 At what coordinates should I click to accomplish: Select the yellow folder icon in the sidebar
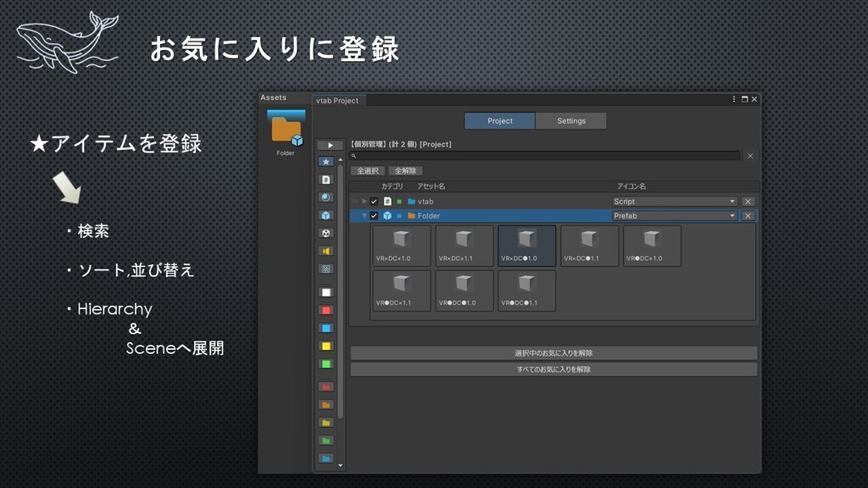tap(326, 423)
